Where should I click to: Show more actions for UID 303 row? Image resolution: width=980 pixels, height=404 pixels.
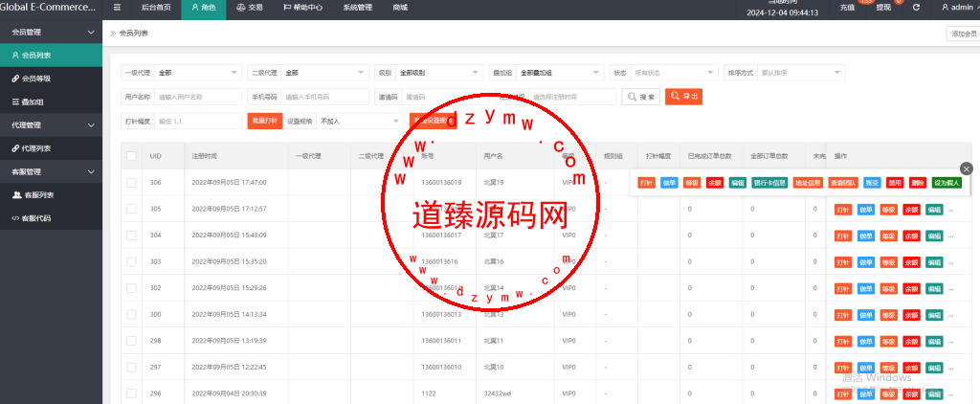tap(951, 262)
